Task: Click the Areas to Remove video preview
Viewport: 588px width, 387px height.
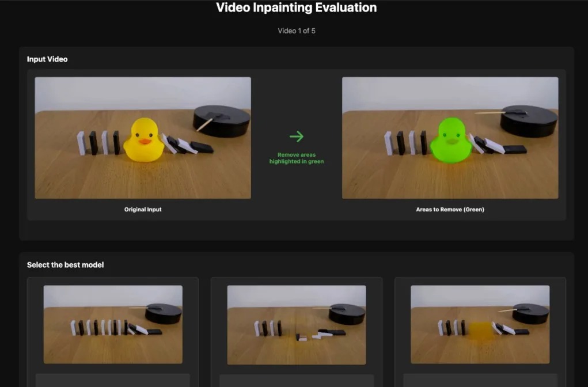Action: [x=450, y=138]
